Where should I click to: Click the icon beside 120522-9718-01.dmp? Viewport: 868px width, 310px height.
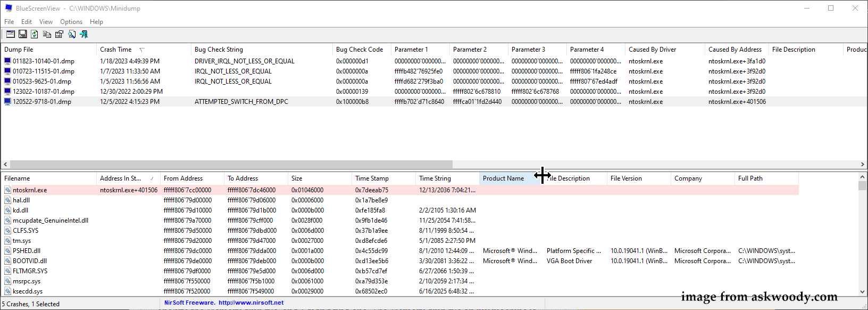coord(7,101)
